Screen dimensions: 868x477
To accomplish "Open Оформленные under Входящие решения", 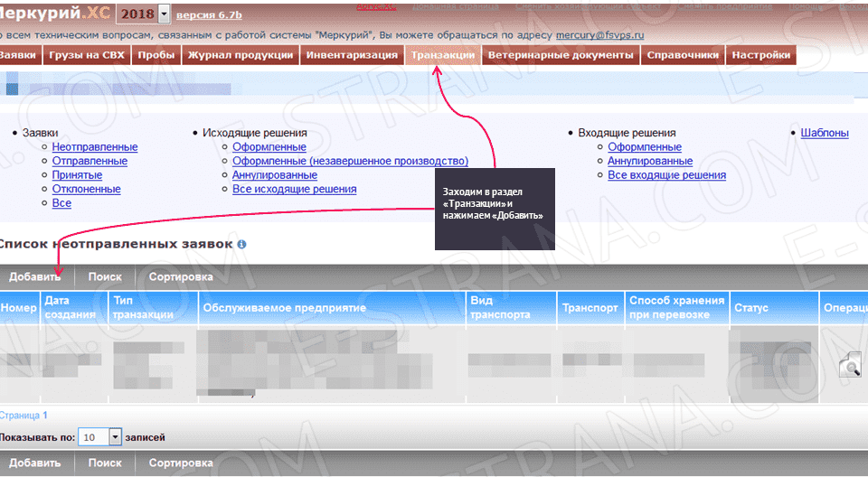I will pyautogui.click(x=645, y=146).
